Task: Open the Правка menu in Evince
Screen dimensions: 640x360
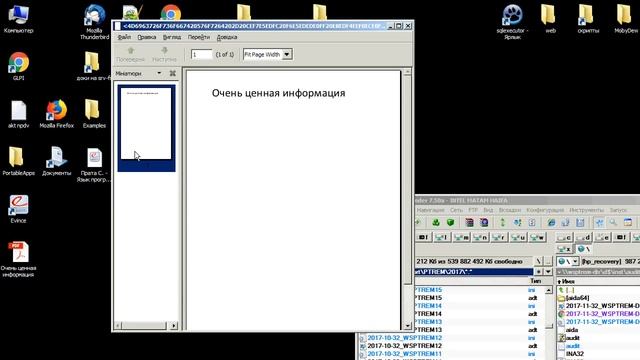Action: tap(147, 37)
